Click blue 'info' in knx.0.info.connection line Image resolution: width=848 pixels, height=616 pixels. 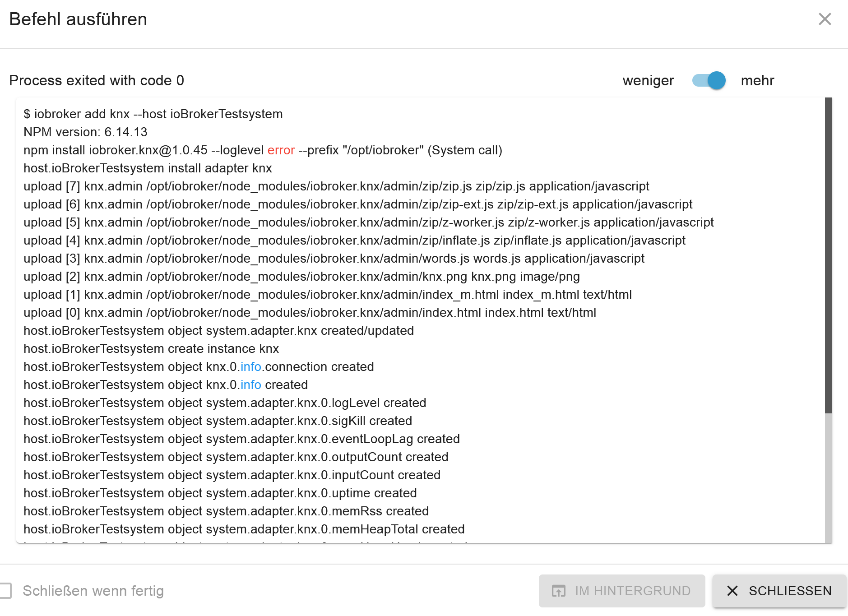pos(251,367)
